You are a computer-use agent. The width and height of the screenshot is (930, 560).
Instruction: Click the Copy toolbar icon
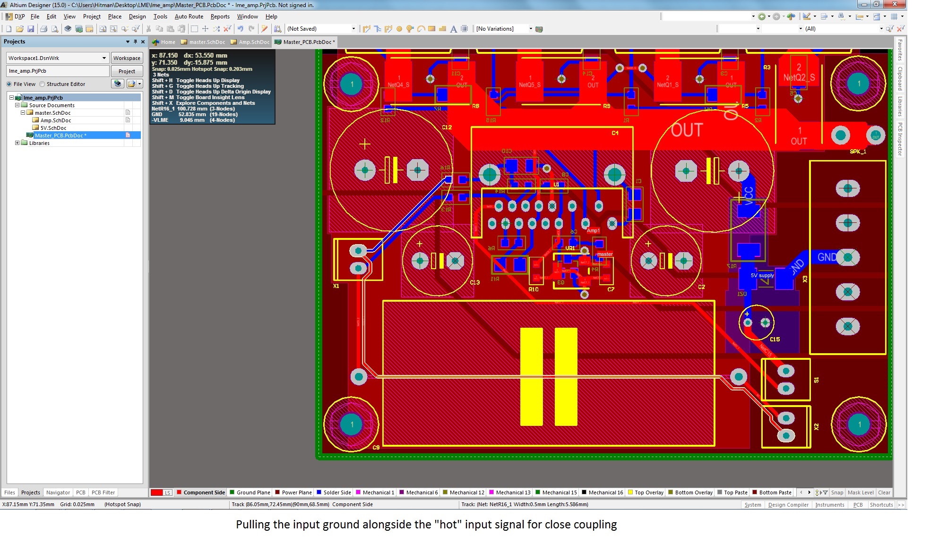[x=159, y=29]
